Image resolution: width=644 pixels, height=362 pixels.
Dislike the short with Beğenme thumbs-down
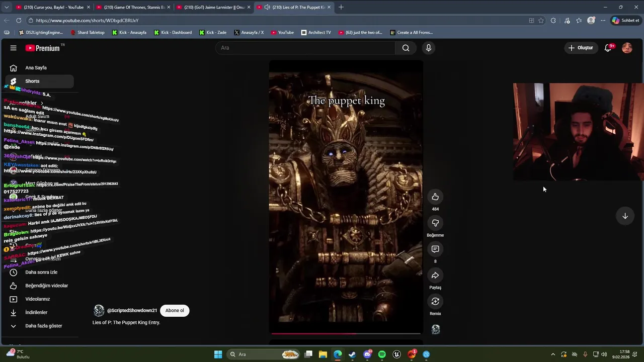coord(435,223)
